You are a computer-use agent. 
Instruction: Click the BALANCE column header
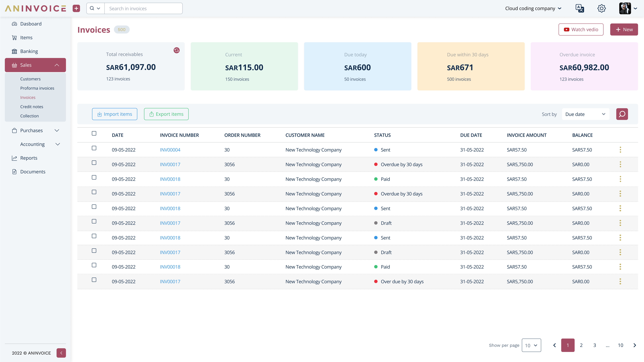[582, 135]
